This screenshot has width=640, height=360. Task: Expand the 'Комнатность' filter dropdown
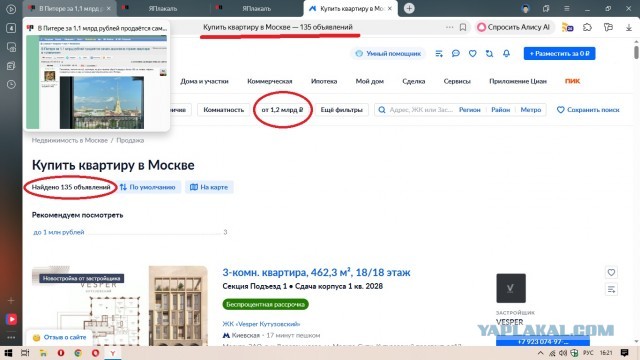[223, 110]
